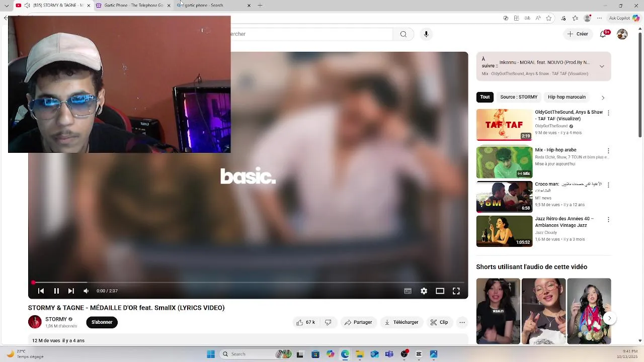Viewport: 644px width, 362px height.
Task: Skip to the next video
Action: [x=71, y=291]
